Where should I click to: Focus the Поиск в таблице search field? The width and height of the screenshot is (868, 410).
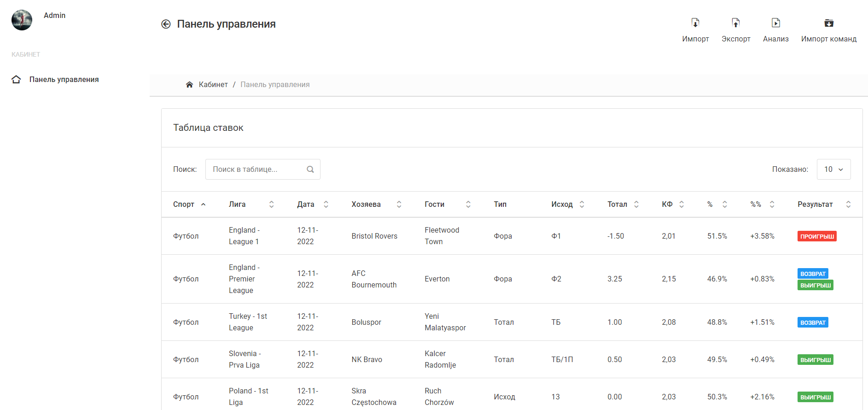[262, 169]
